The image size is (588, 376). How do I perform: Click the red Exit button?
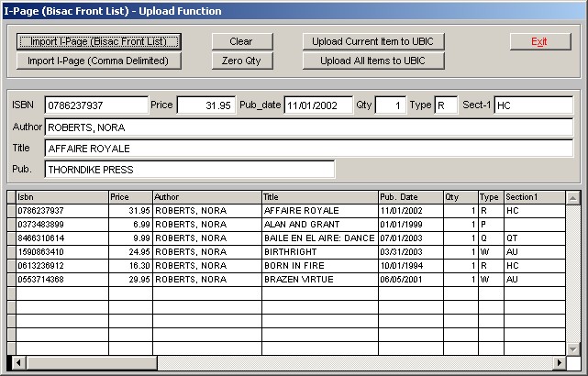(x=540, y=41)
